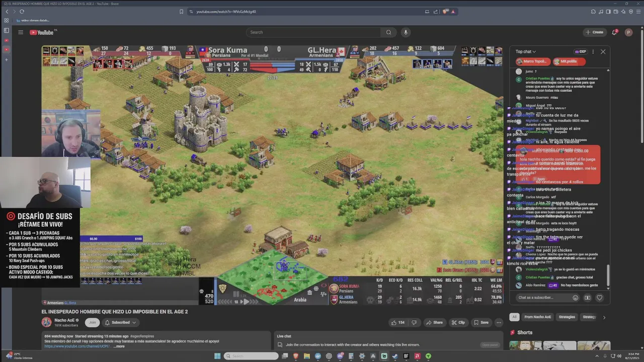Click the video title text
644x362 pixels.
(x=115, y=312)
